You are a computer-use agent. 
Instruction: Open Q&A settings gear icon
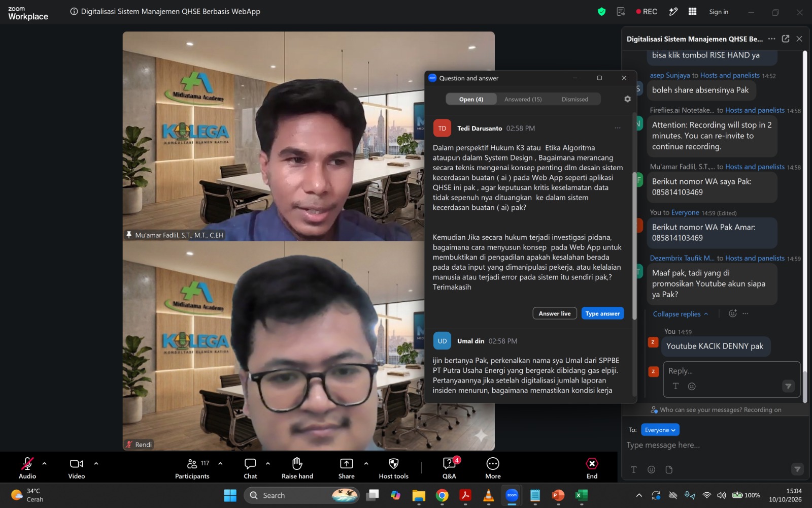627,99
